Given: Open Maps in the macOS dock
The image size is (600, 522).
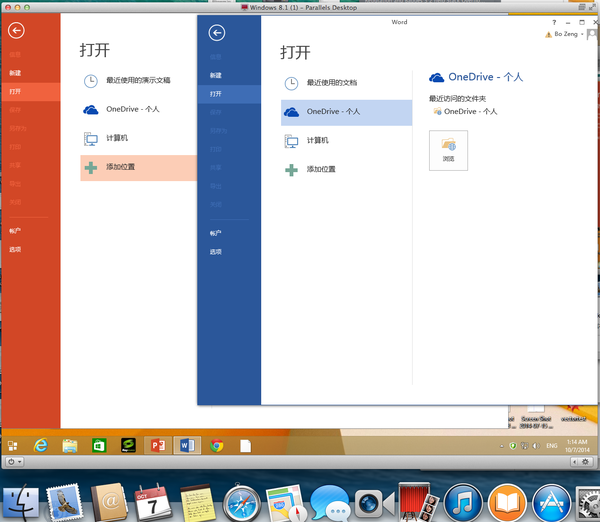Looking at the screenshot, I should click(286, 503).
